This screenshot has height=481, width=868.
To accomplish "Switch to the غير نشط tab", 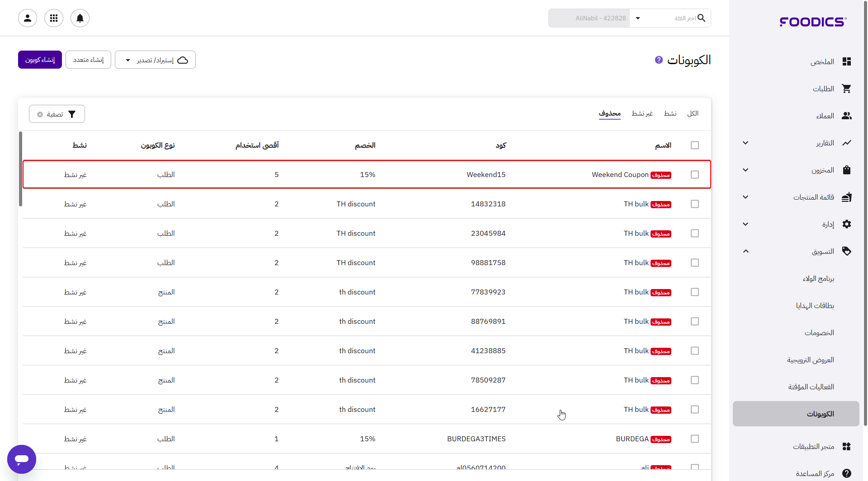I will (642, 113).
